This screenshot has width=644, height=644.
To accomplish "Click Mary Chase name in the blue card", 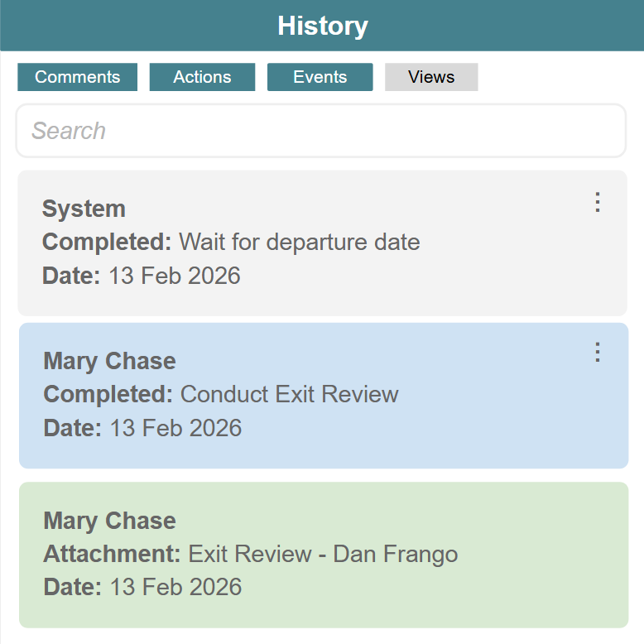I will [x=109, y=361].
